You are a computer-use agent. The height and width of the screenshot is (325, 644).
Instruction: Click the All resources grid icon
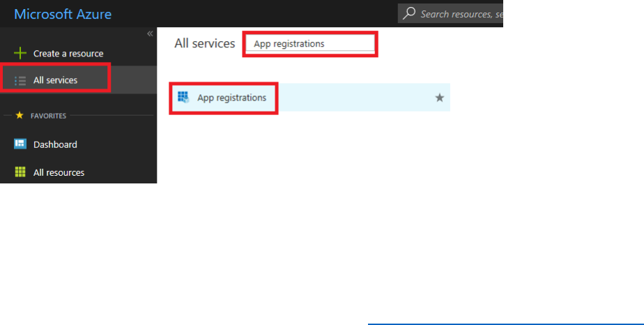(x=20, y=172)
